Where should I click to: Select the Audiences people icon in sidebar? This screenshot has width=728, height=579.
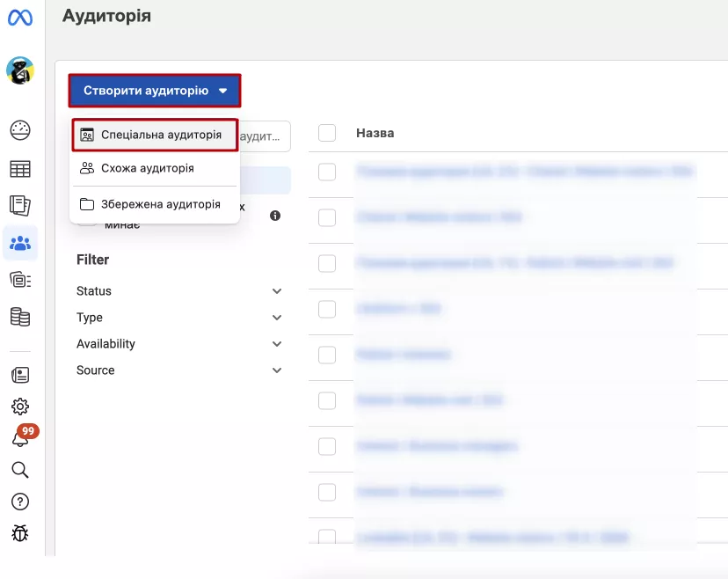20,243
